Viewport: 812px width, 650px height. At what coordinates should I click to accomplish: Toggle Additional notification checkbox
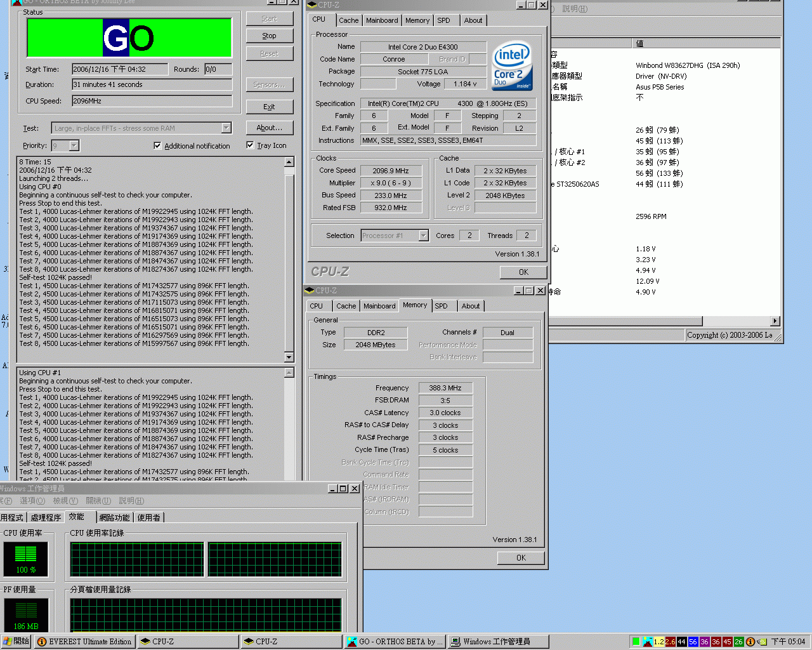click(x=157, y=145)
